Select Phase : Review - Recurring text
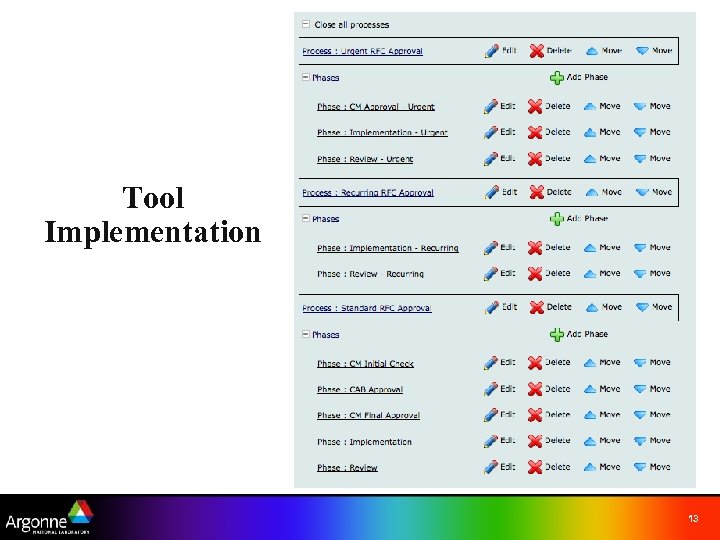This screenshot has height=540, width=720. [370, 274]
